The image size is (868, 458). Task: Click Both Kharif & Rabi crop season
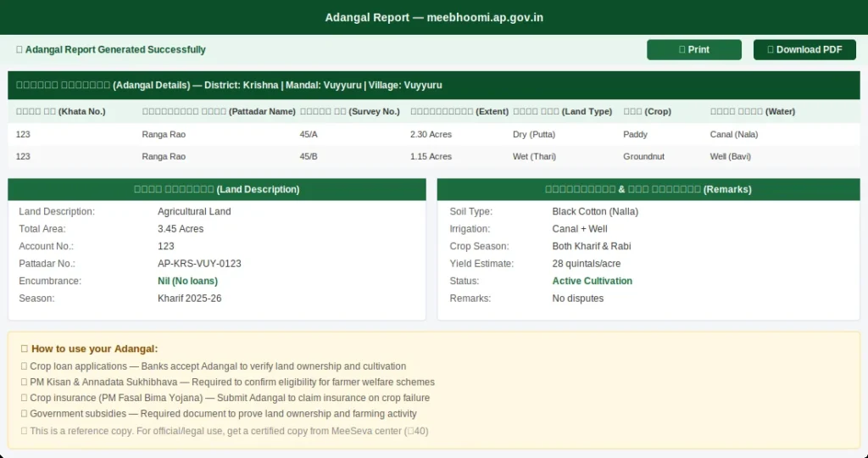(592, 247)
